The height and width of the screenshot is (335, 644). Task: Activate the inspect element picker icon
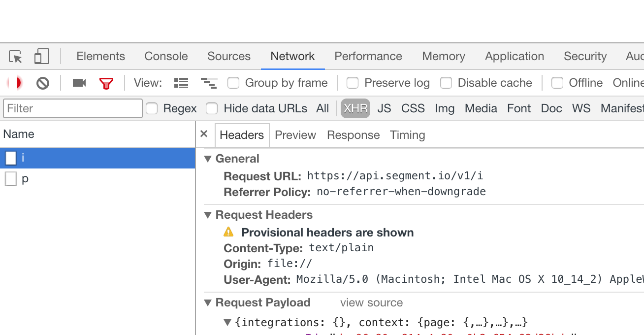16,57
